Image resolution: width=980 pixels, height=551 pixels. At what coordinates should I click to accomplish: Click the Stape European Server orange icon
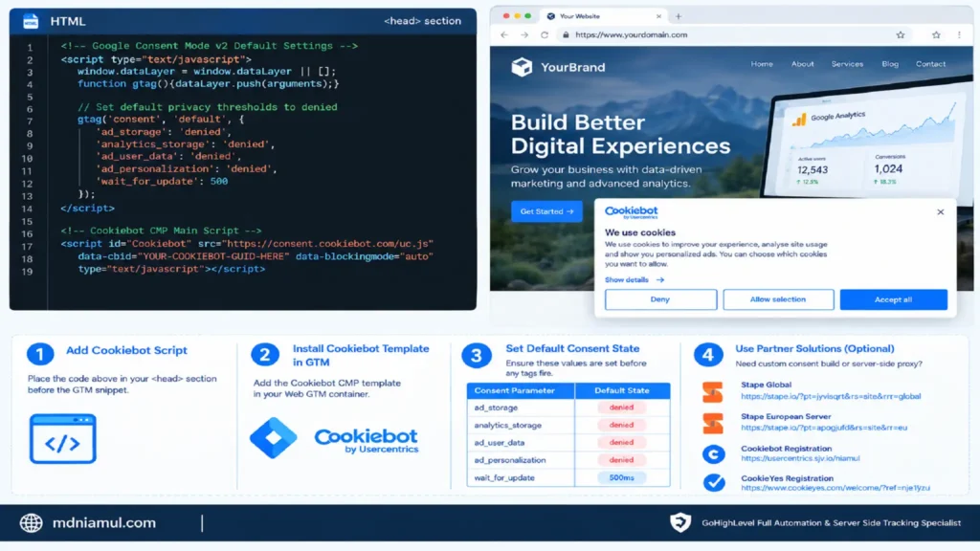(712, 423)
